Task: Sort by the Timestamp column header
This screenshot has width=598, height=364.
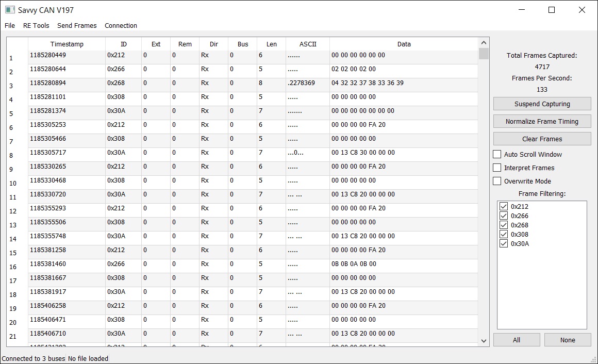Action: tap(67, 44)
